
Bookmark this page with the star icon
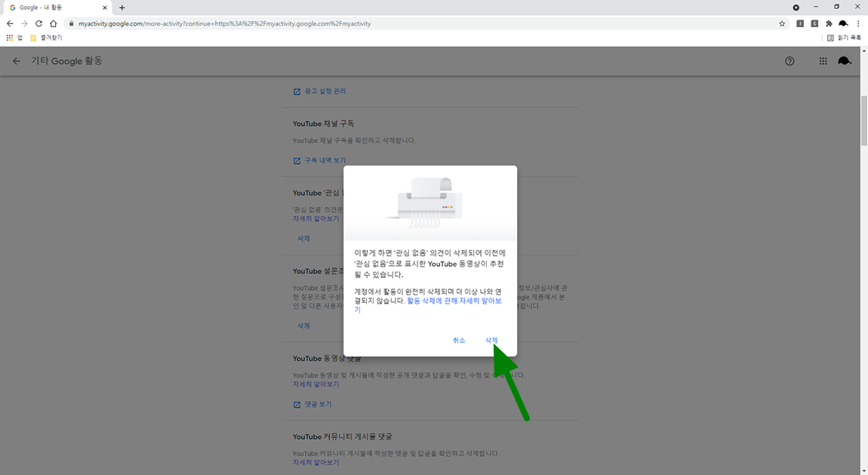click(782, 23)
